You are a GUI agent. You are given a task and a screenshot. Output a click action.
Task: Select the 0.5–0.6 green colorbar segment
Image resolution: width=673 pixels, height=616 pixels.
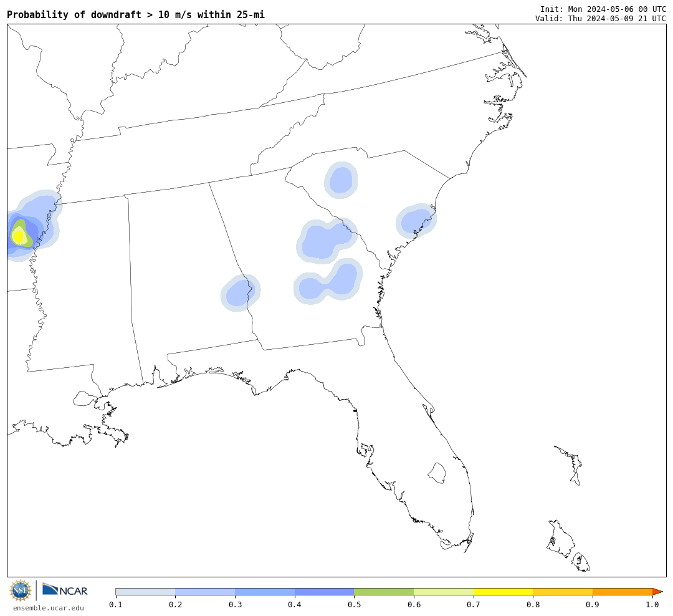pyautogui.click(x=384, y=592)
